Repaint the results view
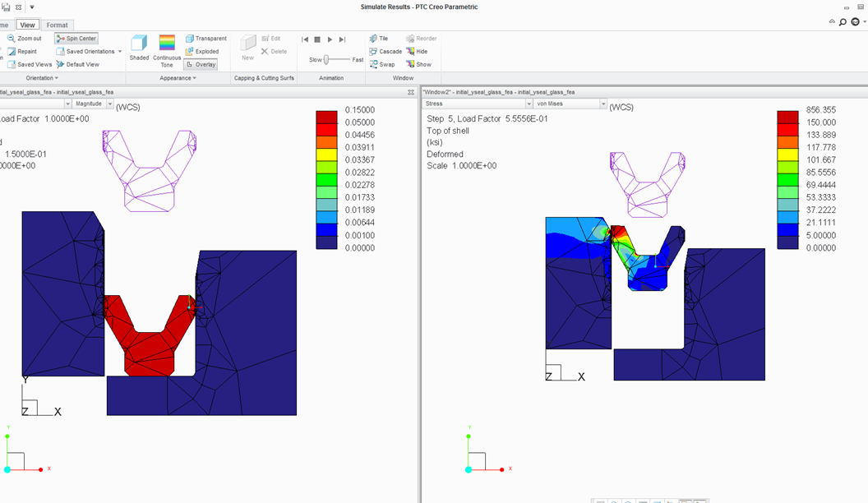Screen dimensions: 868x503 click(x=22, y=52)
